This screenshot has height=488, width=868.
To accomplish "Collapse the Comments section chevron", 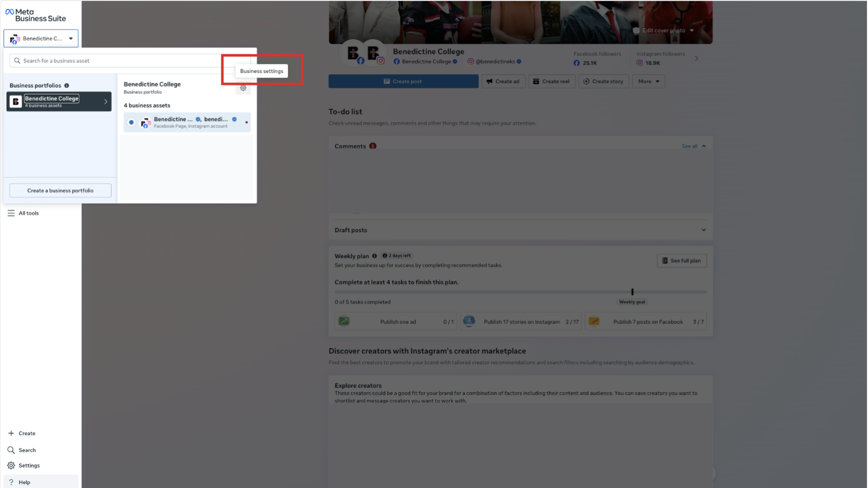I will (x=704, y=146).
